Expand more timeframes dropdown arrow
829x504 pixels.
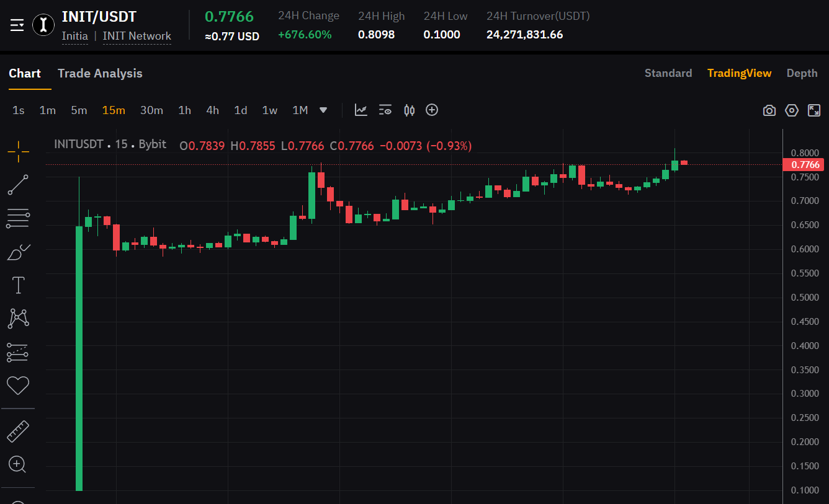point(323,110)
